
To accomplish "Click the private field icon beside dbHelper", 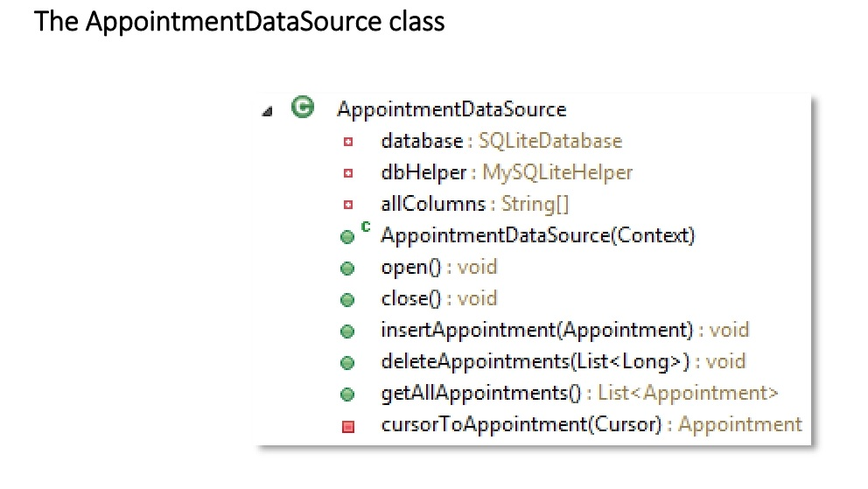I will pyautogui.click(x=348, y=173).
